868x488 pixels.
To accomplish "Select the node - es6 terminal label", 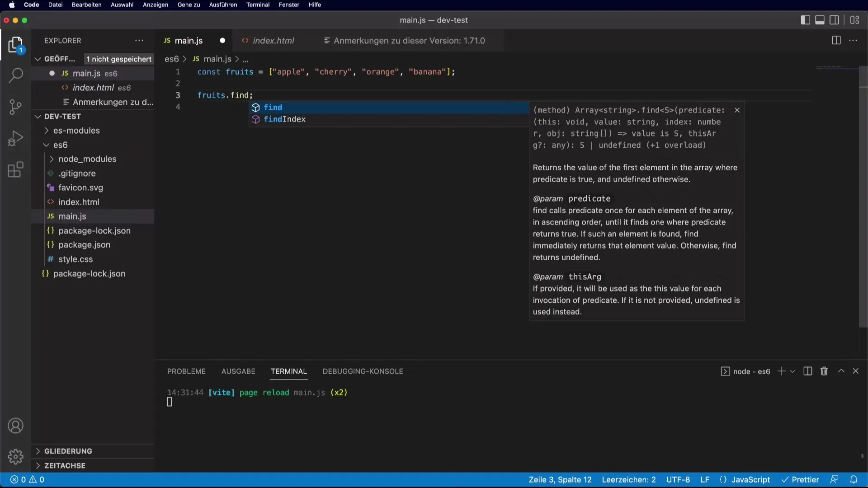I will (x=745, y=371).
